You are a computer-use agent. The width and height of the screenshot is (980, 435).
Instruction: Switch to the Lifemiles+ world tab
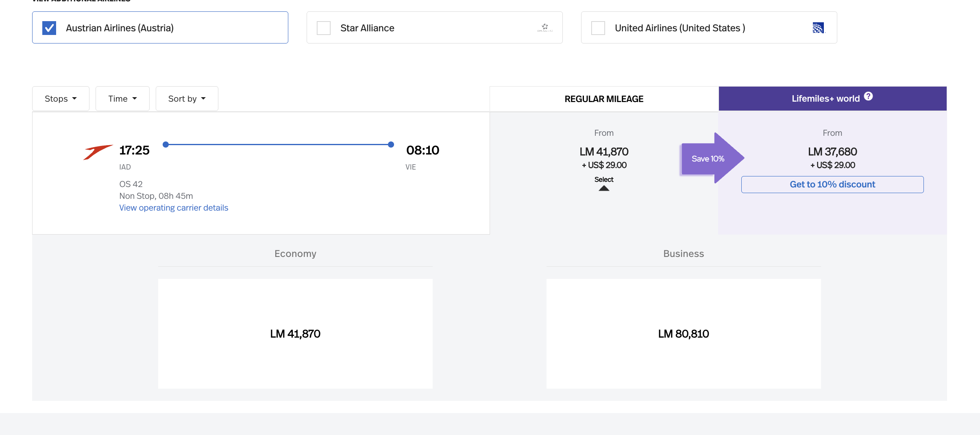click(825, 99)
